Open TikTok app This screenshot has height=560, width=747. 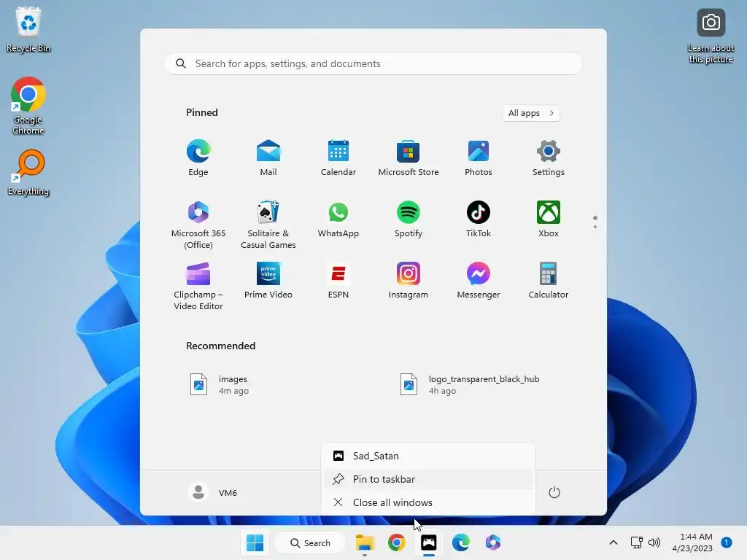pos(479,219)
